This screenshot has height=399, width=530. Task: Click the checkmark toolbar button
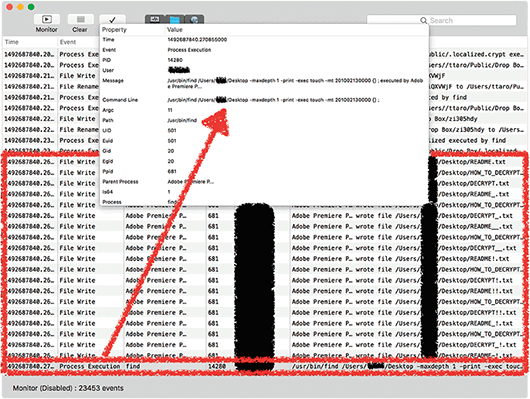tap(112, 20)
